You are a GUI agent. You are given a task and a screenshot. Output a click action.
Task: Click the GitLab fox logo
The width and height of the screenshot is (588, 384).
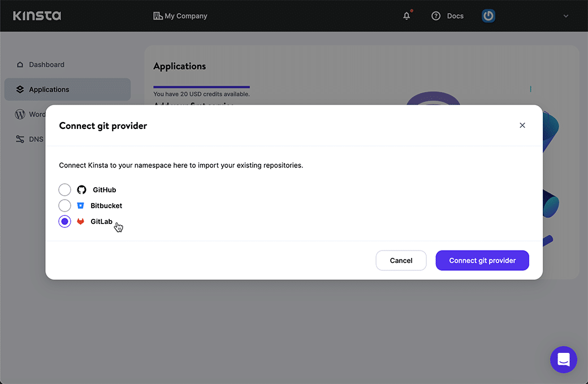click(x=80, y=222)
